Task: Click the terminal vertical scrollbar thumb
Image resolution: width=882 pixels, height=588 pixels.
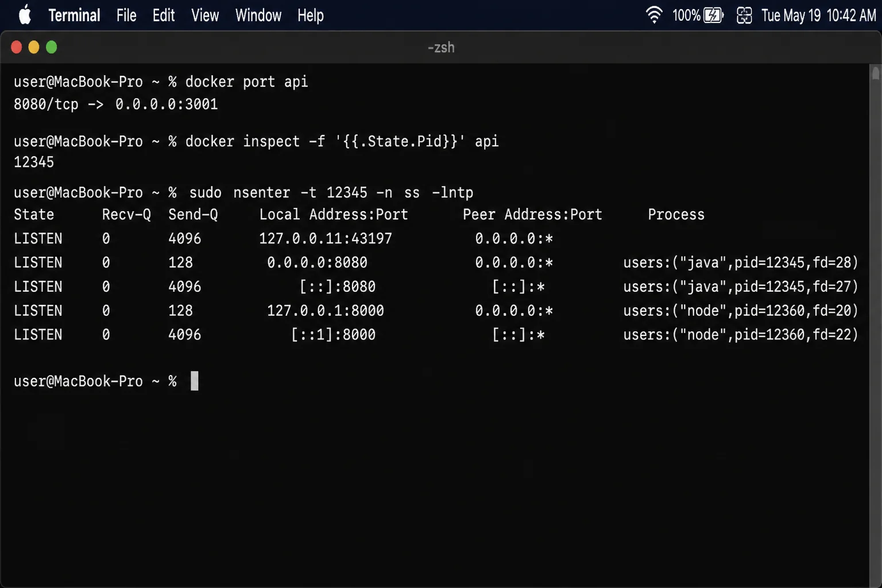Action: tap(875, 73)
